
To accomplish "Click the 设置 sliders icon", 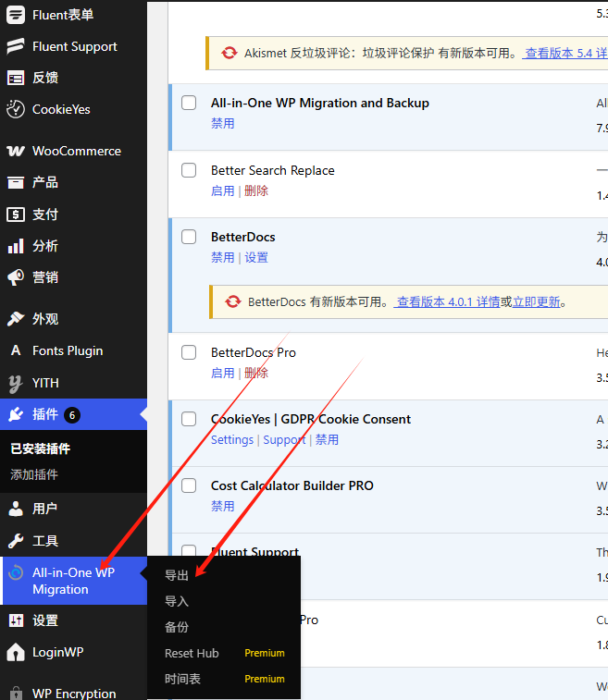I will point(16,620).
